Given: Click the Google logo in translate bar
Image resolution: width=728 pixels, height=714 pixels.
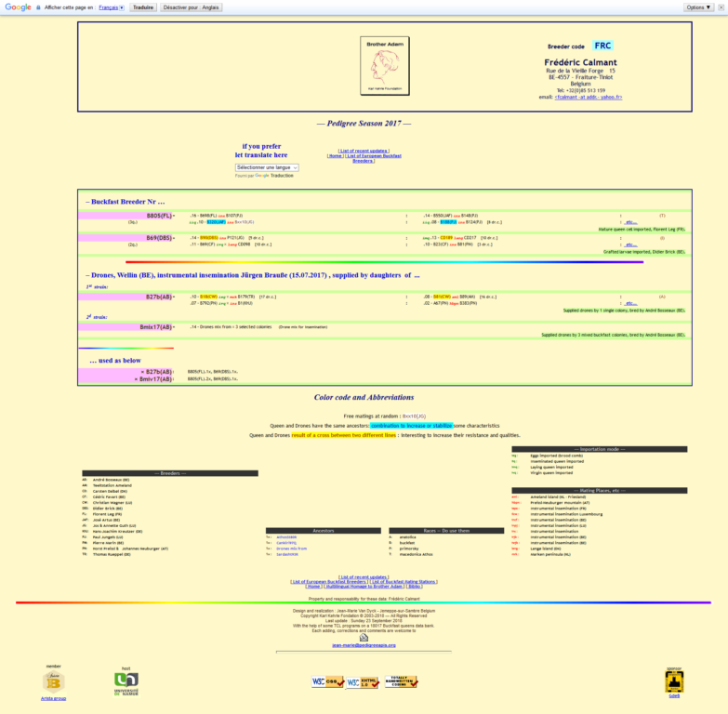Looking at the screenshot, I should (18, 7).
